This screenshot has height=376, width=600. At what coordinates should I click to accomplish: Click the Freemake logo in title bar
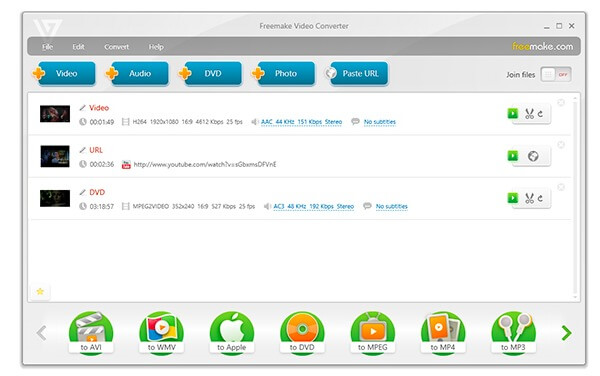pyautogui.click(x=47, y=28)
